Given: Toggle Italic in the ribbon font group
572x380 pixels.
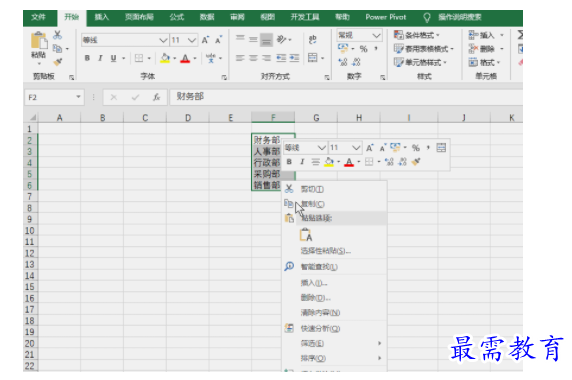Looking at the screenshot, I should tap(100, 58).
